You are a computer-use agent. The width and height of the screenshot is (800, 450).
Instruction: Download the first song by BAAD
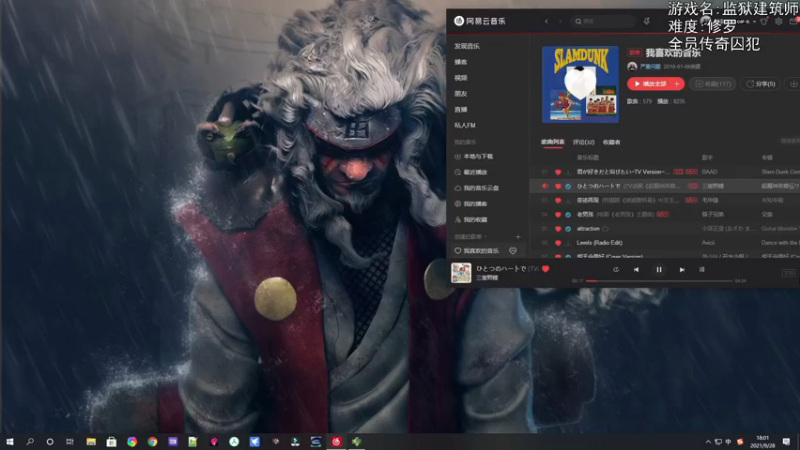pos(568,172)
